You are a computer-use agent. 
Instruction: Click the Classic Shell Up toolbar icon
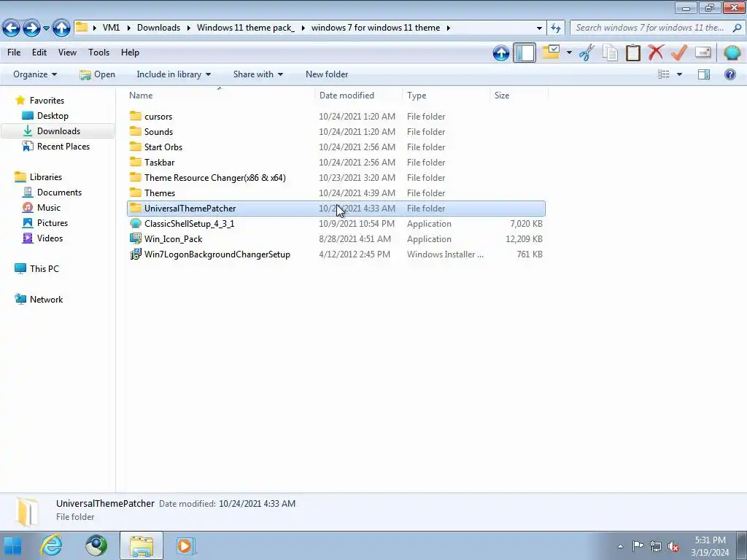(500, 52)
